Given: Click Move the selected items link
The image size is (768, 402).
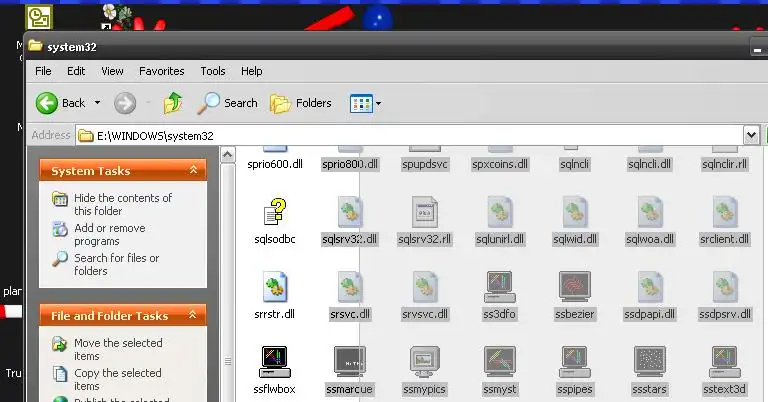Looking at the screenshot, I should point(118,350).
